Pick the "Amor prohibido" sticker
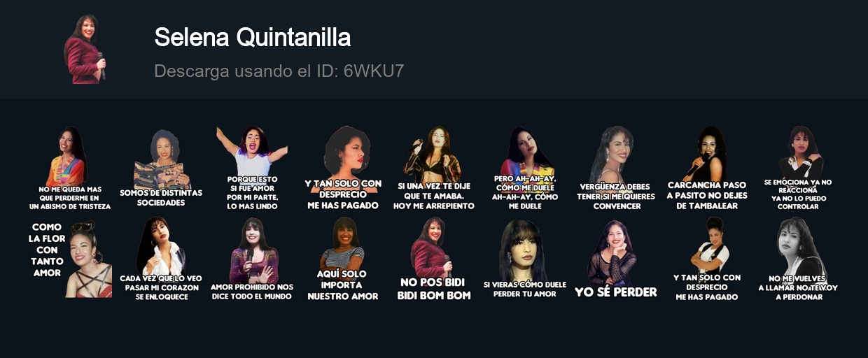 (252, 259)
